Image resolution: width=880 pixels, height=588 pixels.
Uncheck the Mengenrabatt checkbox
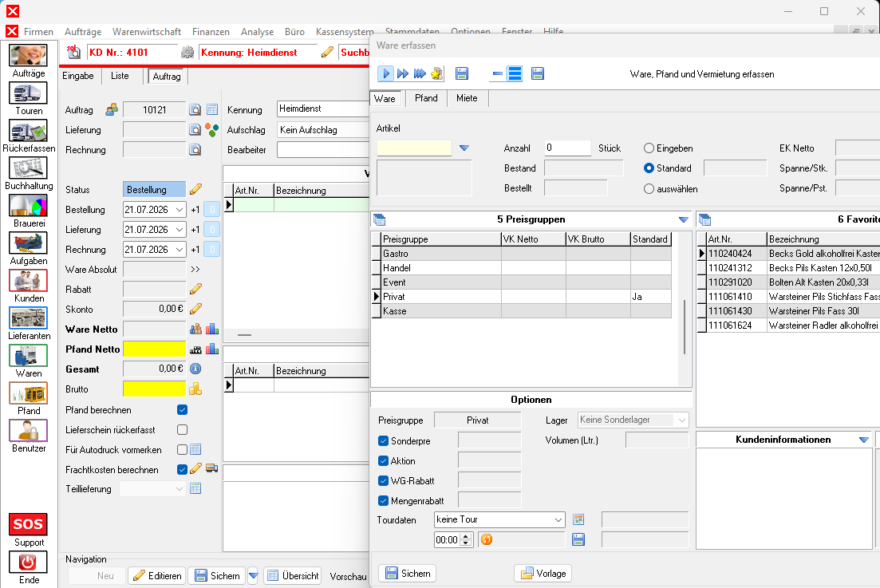coord(383,500)
